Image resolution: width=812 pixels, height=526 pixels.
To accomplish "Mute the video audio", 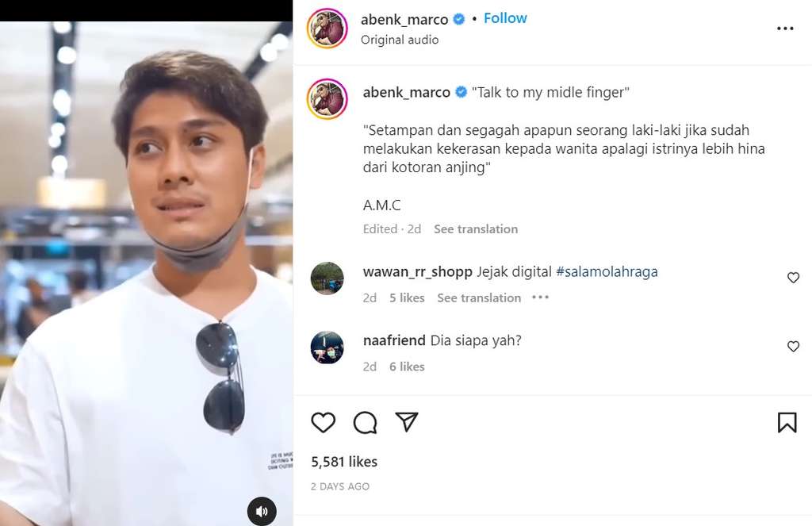I will tap(262, 510).
